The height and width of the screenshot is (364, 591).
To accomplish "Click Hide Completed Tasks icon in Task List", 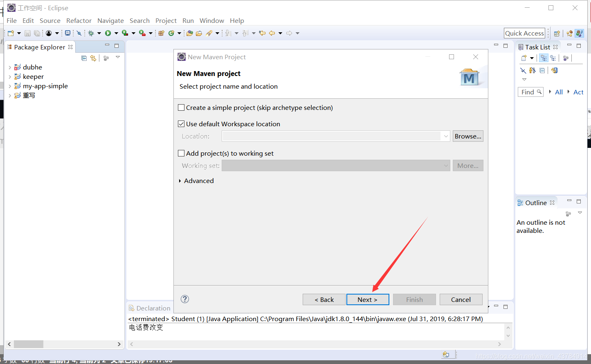I will [x=523, y=70].
